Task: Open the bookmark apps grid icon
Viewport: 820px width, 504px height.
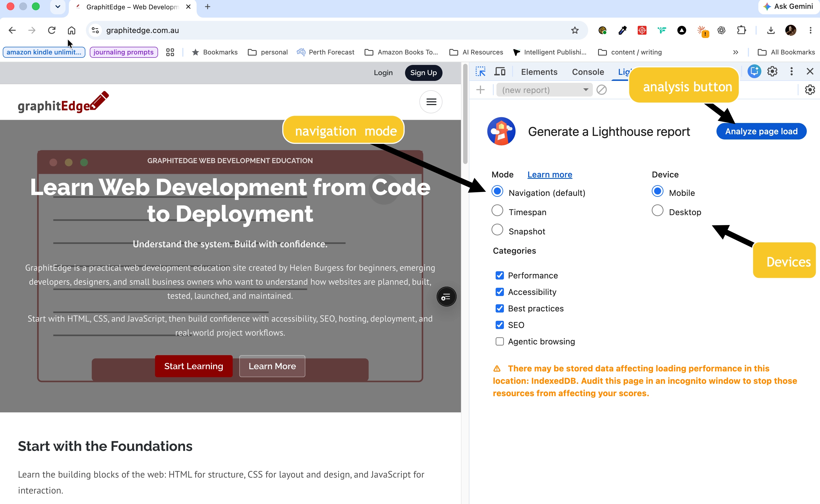Action: pos(170,52)
